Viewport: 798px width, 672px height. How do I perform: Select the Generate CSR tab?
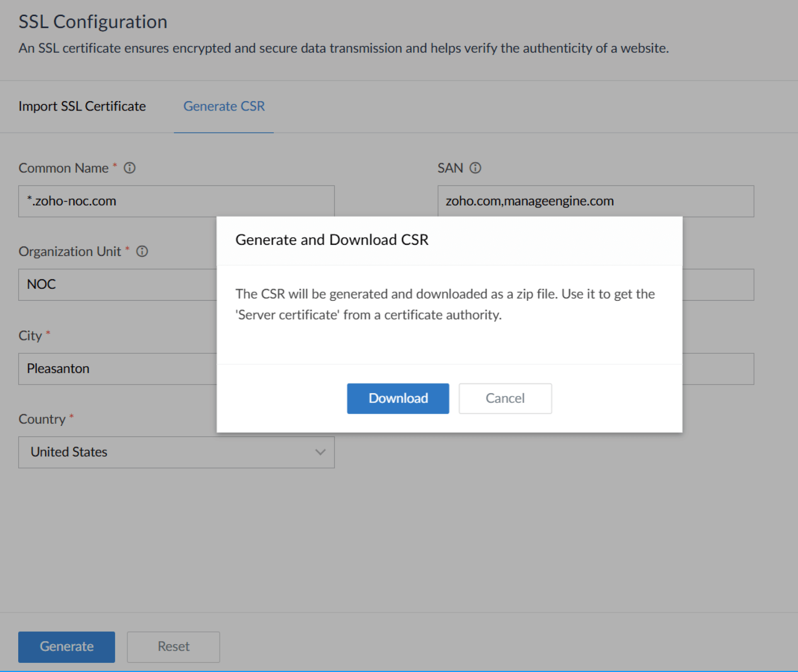(x=224, y=106)
